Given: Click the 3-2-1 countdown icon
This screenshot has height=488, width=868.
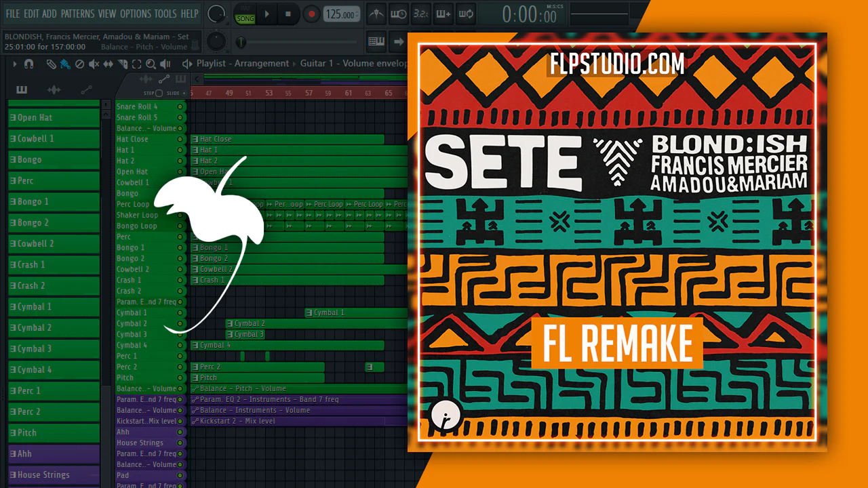Looking at the screenshot, I should click(x=421, y=14).
